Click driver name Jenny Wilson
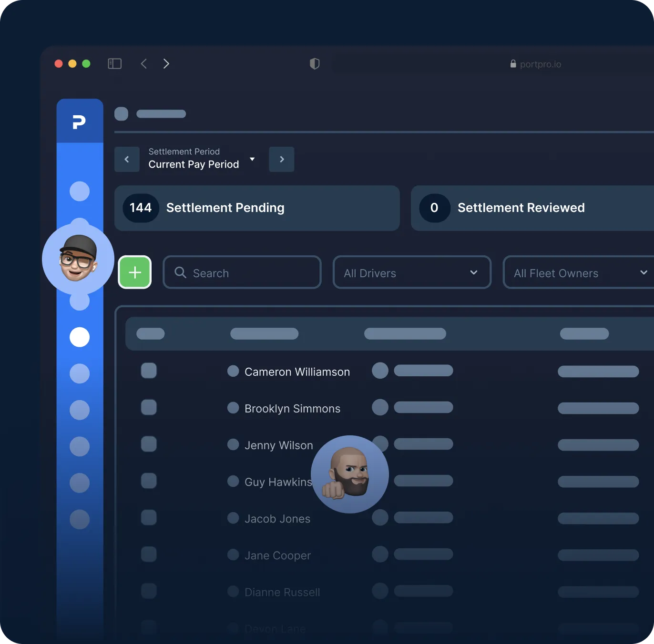 pyautogui.click(x=279, y=445)
